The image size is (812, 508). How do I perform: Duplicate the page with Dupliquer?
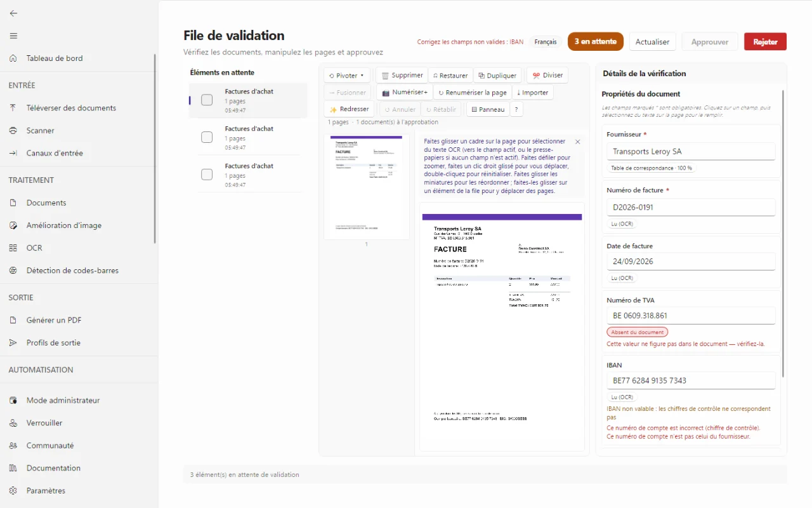click(x=497, y=76)
